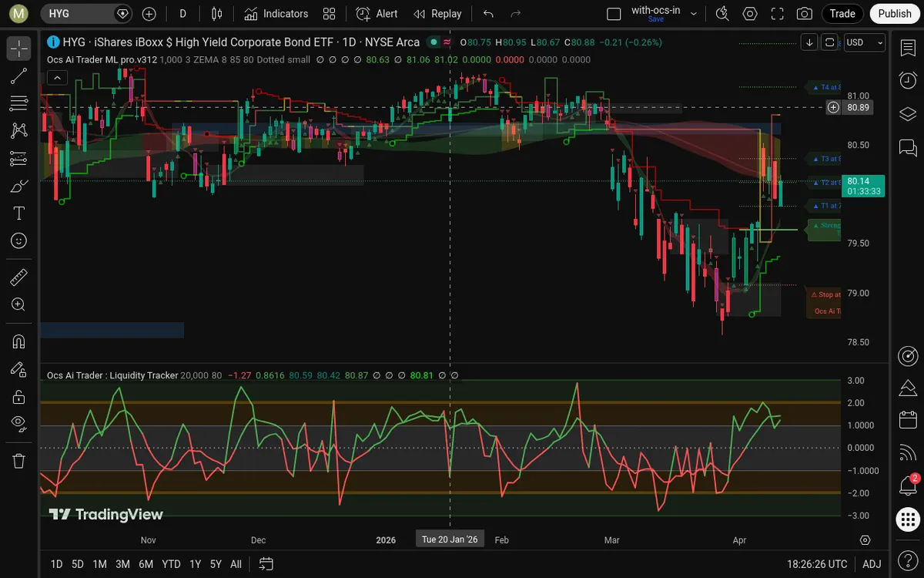This screenshot has height=578, width=924.
Task: Click the Publish button
Action: pyautogui.click(x=895, y=14)
